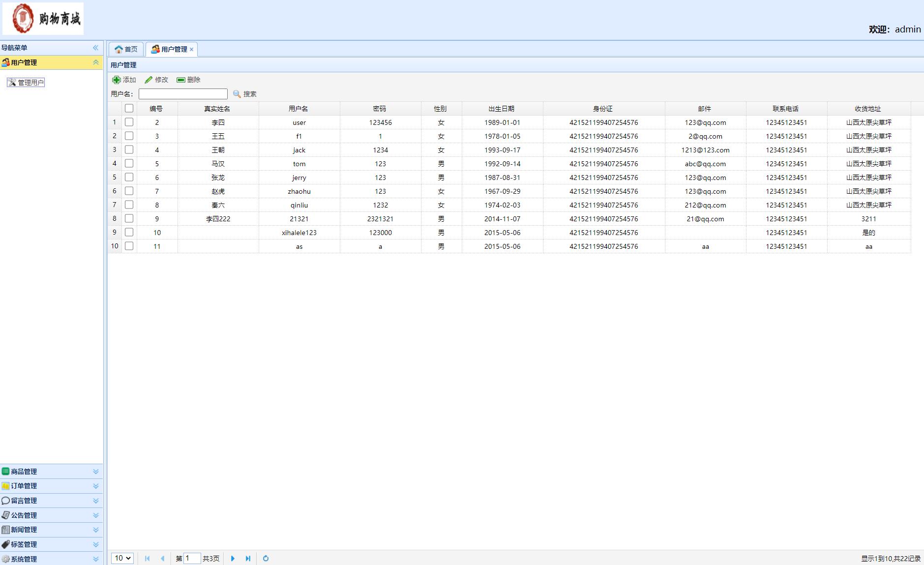The width and height of the screenshot is (924, 565).
Task: Select the checkbox for xihalele123 row
Action: coord(129,232)
